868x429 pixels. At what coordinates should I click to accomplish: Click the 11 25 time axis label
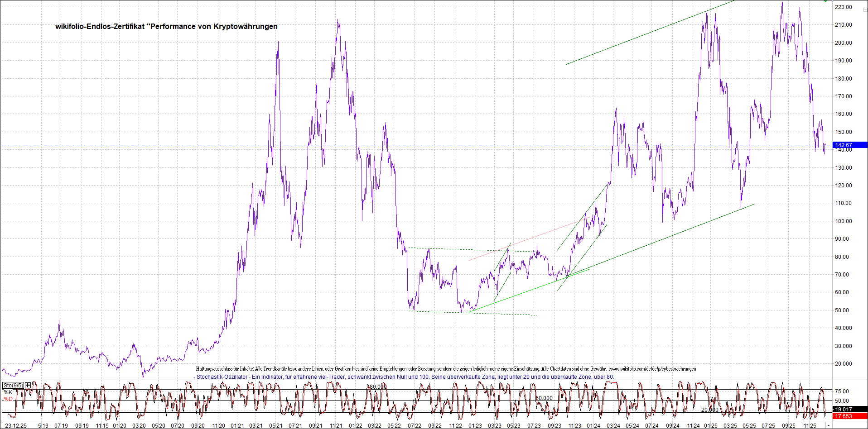[810, 426]
